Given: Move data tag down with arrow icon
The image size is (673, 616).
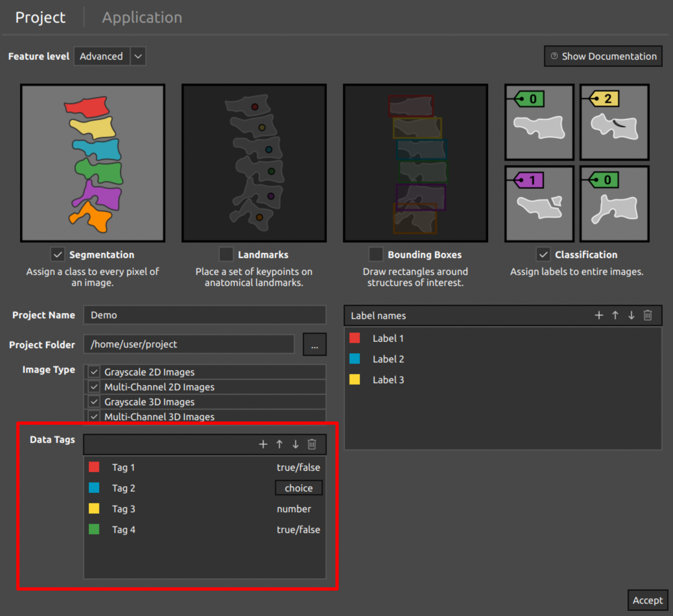Looking at the screenshot, I should [x=295, y=444].
